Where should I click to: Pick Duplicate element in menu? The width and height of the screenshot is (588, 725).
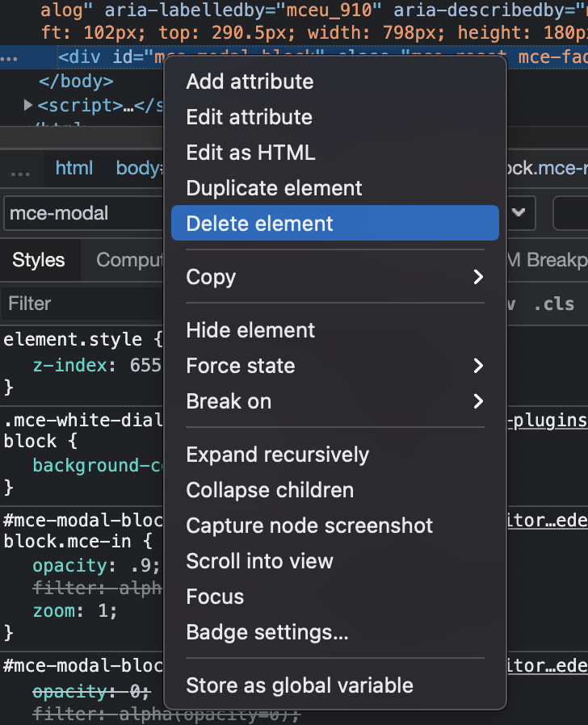pyautogui.click(x=335, y=188)
